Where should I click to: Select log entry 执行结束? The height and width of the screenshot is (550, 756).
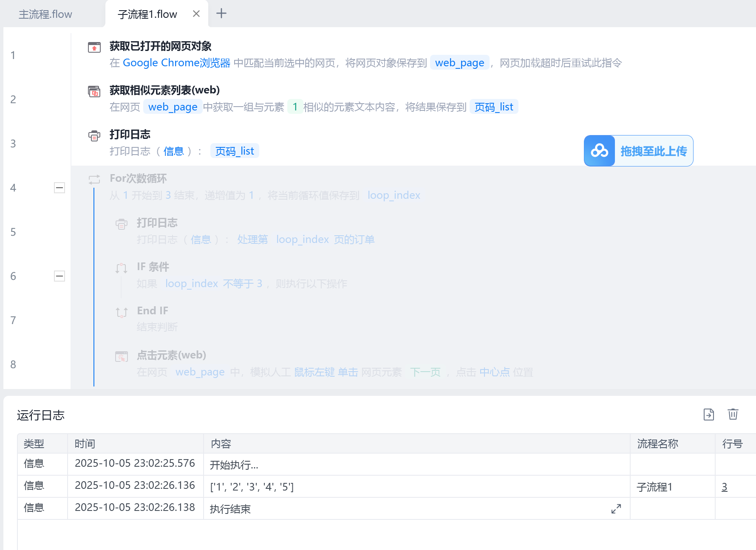pos(230,509)
